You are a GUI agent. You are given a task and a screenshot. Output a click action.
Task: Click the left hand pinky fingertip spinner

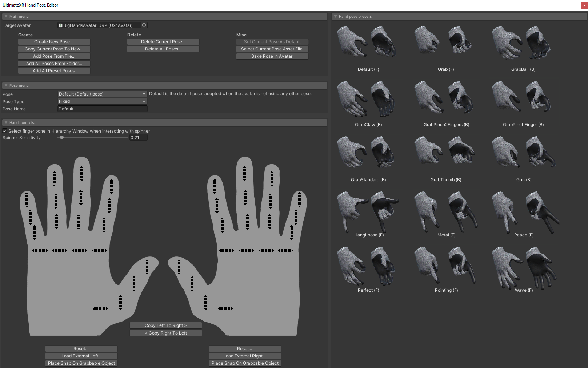click(x=27, y=200)
